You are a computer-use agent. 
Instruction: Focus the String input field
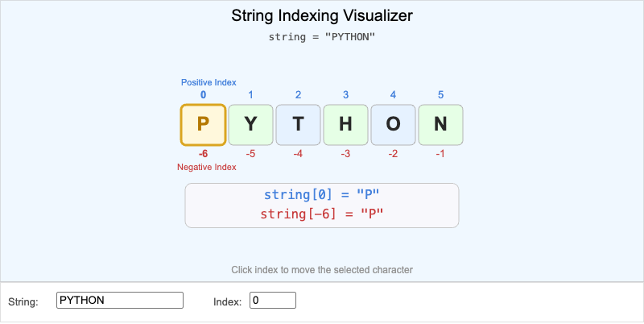pos(121,301)
